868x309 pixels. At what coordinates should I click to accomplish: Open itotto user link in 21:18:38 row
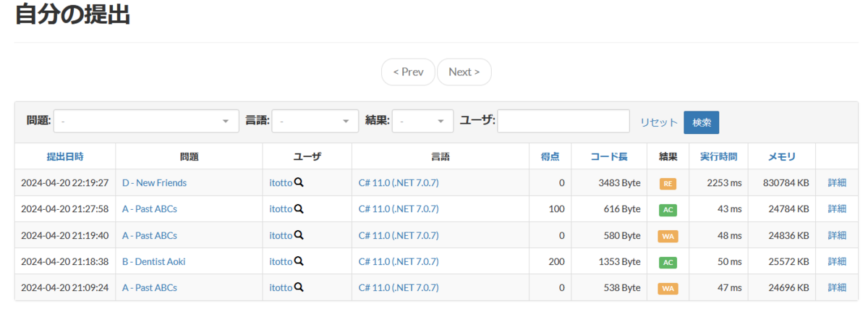(x=281, y=261)
